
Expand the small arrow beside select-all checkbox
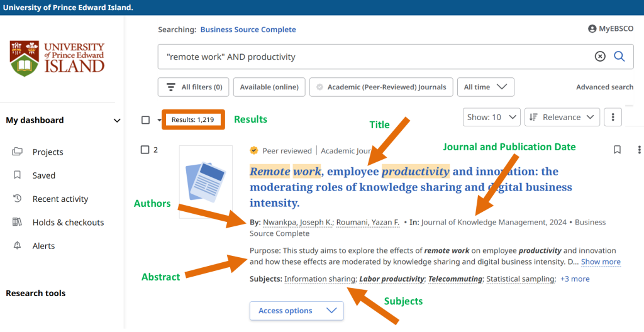(x=159, y=120)
